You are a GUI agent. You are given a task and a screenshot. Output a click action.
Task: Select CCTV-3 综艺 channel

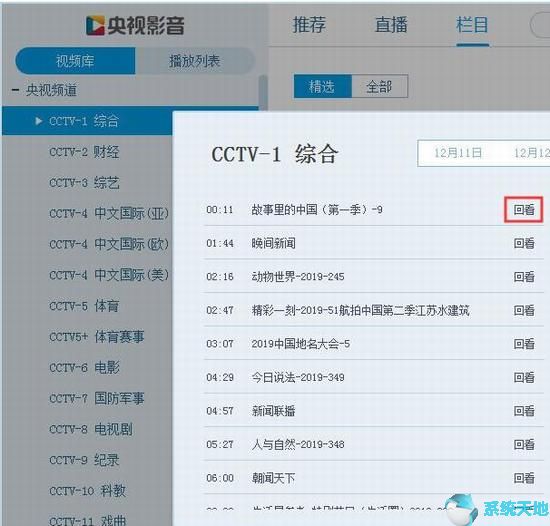[84, 183]
